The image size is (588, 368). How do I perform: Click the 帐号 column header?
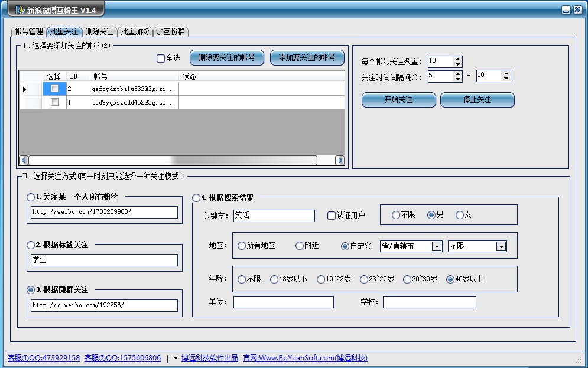pos(134,76)
